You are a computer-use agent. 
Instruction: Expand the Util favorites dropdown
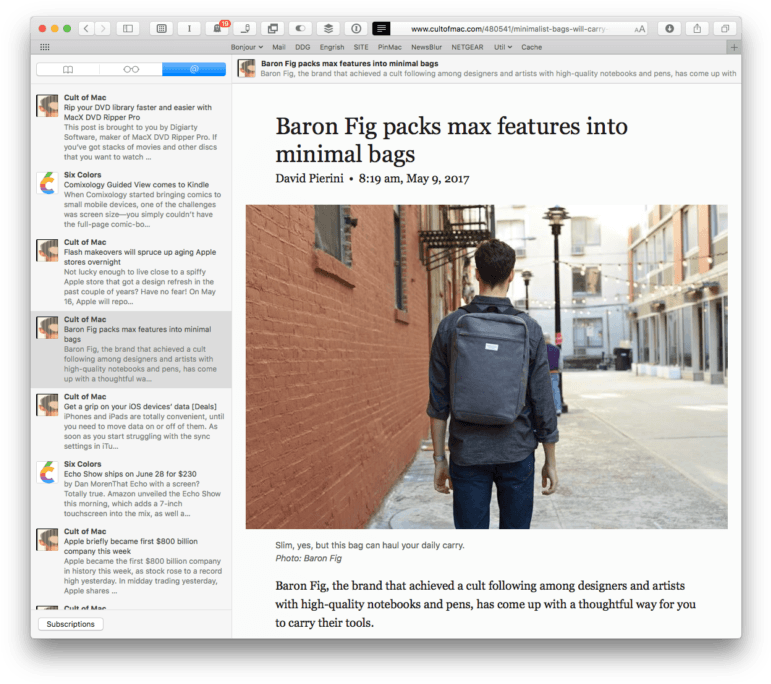(503, 47)
